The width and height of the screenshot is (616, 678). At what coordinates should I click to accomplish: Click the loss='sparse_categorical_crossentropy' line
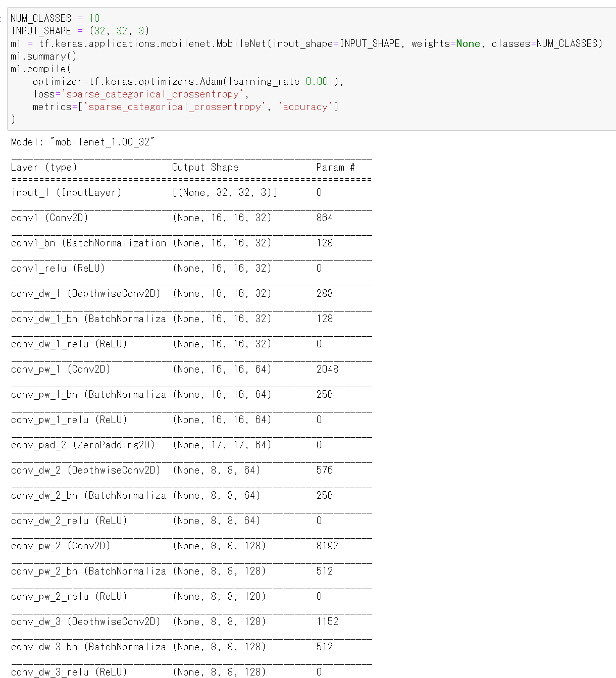pyautogui.click(x=141, y=94)
